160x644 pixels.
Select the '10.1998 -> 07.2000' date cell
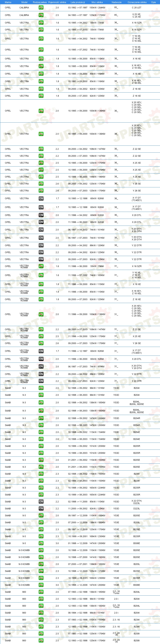(78, 557)
